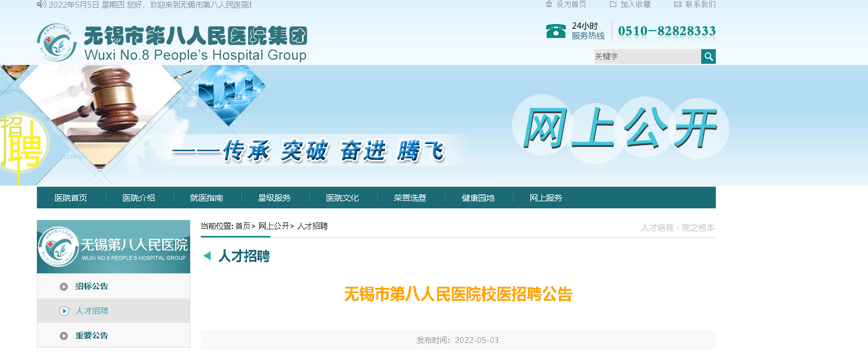Open the 就医指南 menu item
868x357 pixels.
point(207,198)
